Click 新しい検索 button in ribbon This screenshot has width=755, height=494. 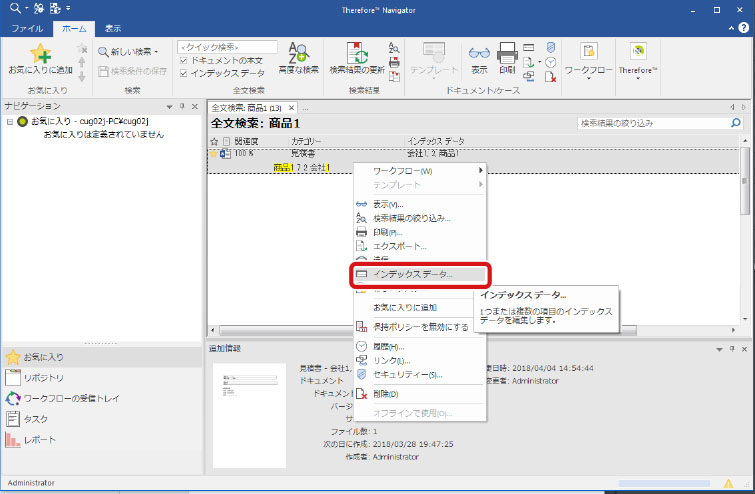(x=128, y=51)
